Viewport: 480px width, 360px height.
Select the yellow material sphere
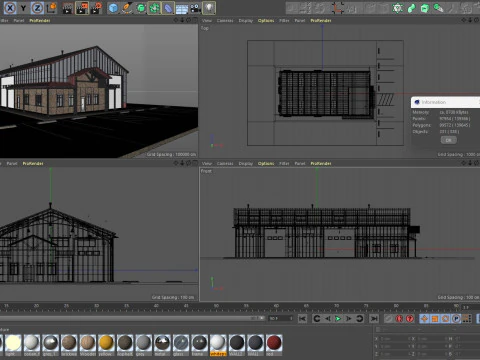(x=106, y=345)
